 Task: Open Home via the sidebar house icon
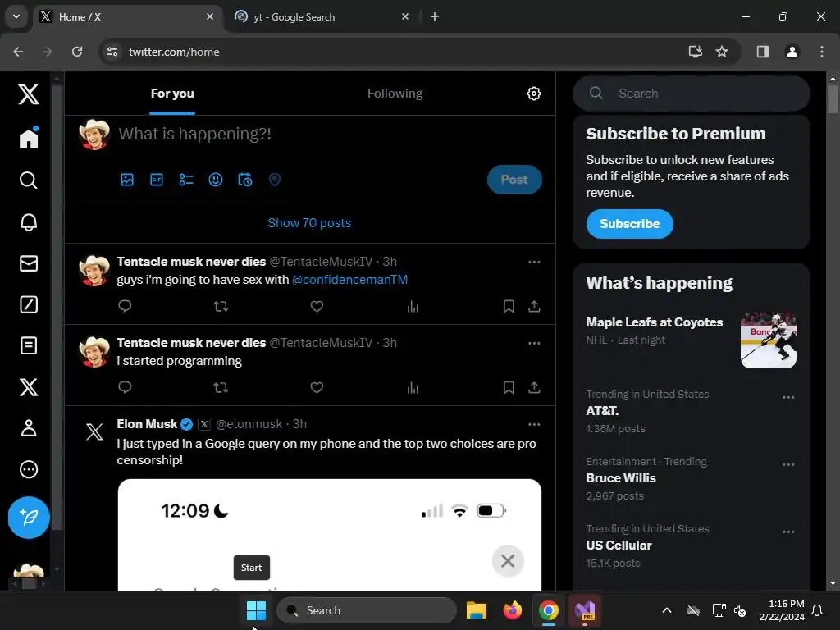(29, 138)
